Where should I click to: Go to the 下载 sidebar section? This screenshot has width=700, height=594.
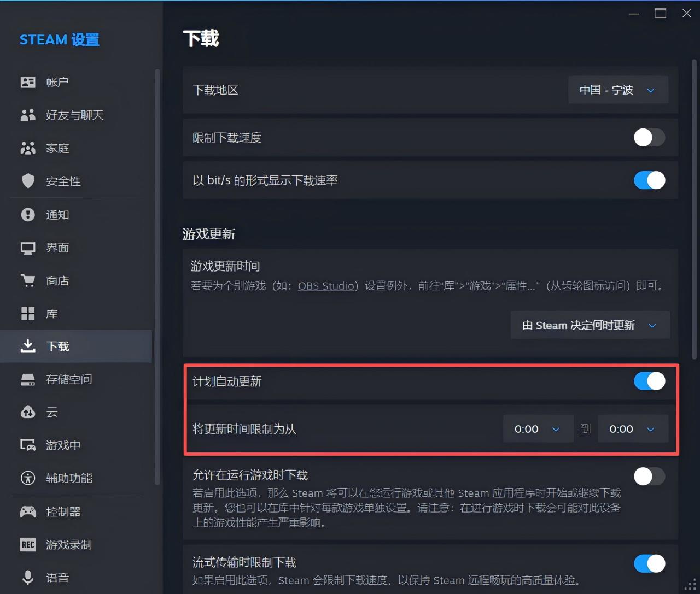coord(76,346)
